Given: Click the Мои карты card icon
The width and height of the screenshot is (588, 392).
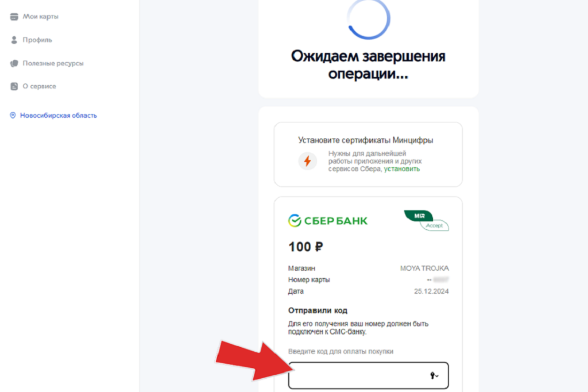Looking at the screenshot, I should [14, 17].
